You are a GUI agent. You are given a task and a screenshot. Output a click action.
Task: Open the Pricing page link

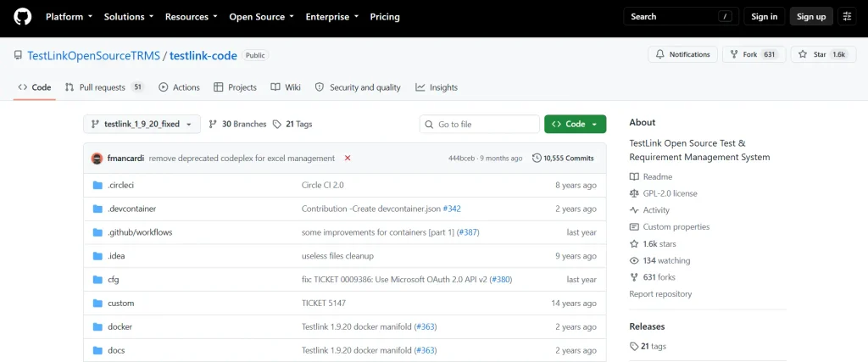385,17
